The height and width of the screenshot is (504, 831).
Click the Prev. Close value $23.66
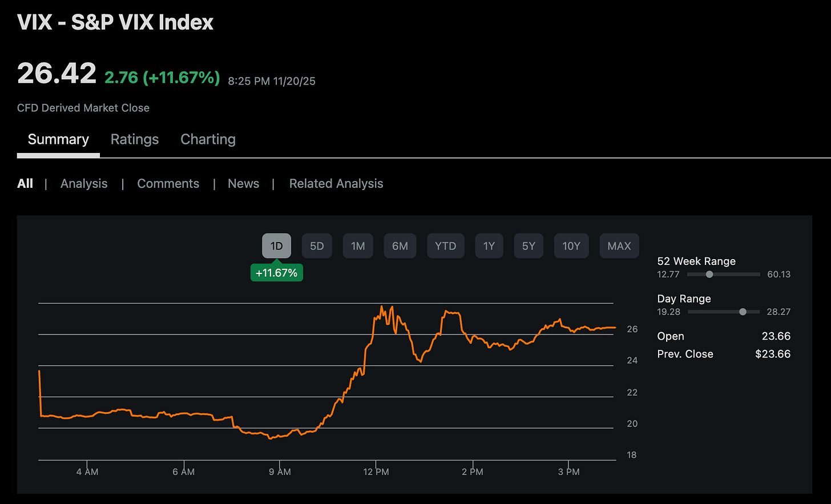coord(773,354)
